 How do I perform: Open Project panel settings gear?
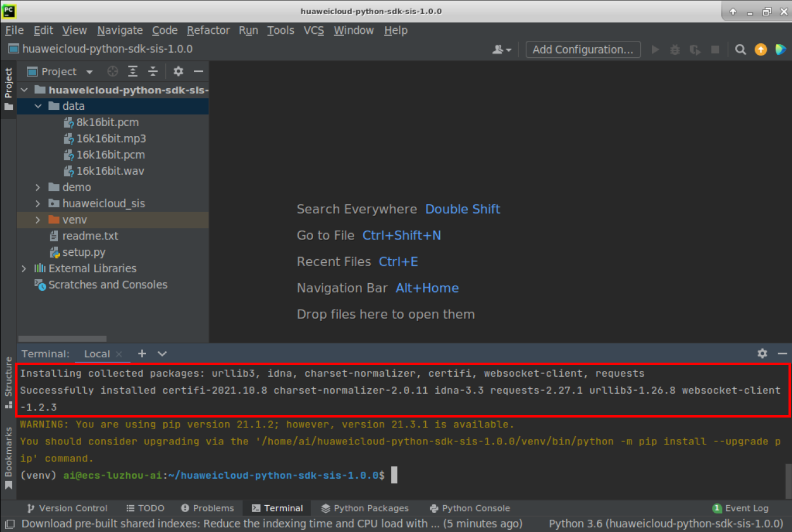[178, 71]
